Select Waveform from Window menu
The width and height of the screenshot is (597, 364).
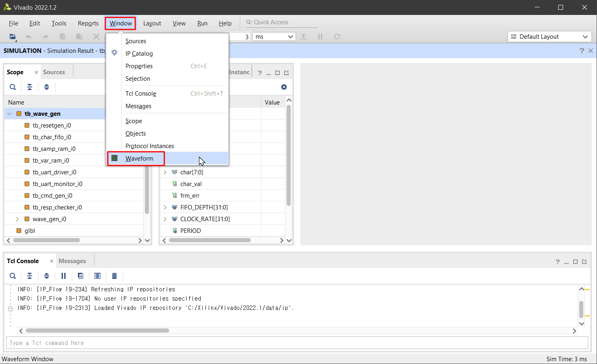click(168, 159)
